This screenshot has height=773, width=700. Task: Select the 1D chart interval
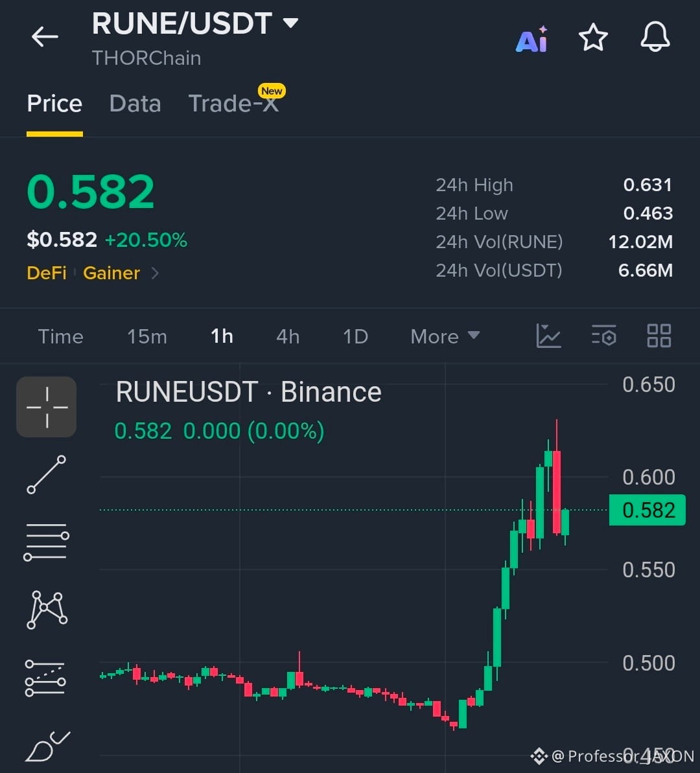click(356, 337)
